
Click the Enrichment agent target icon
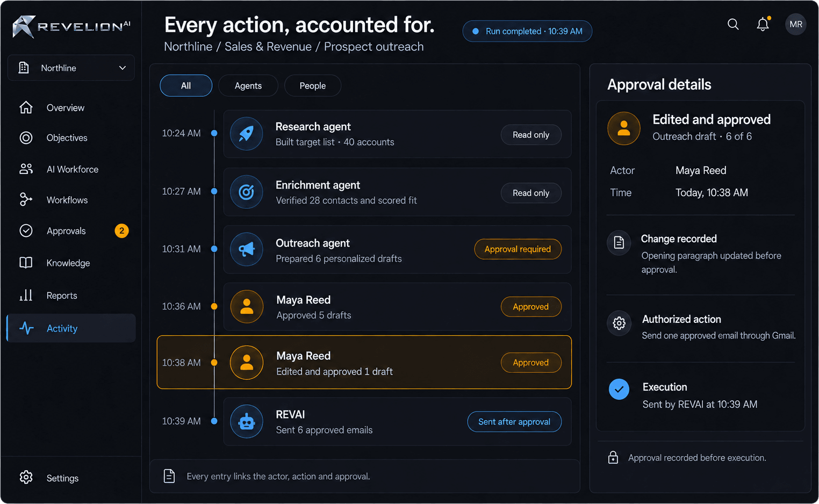(x=247, y=192)
